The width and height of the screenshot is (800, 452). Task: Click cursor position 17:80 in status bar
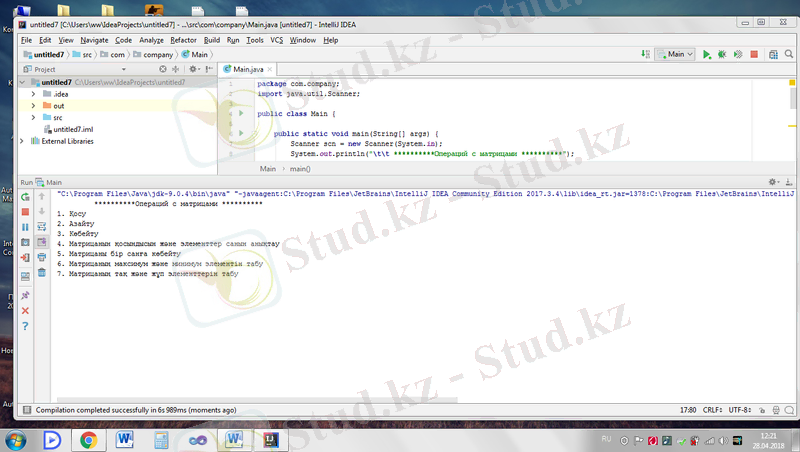688,410
